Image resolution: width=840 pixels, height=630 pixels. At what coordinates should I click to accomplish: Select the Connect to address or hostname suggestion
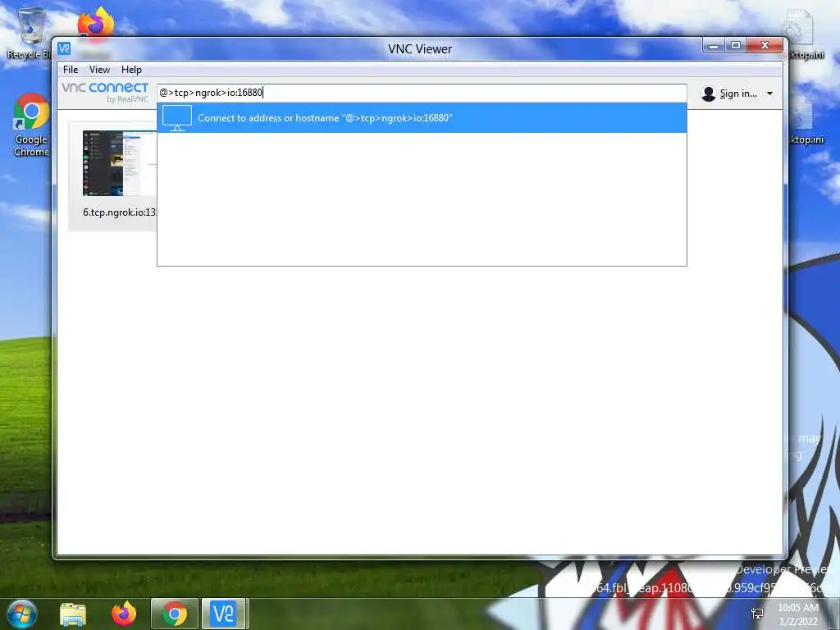[422, 118]
